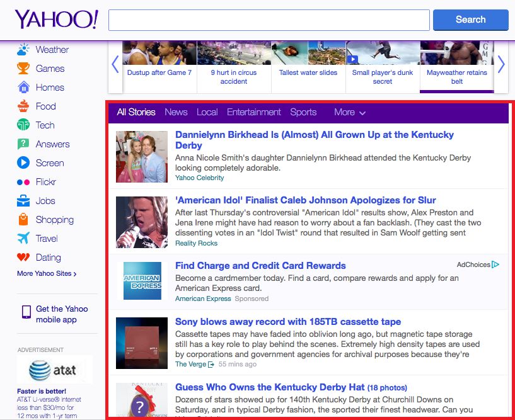The image size is (515, 420).
Task: Open Weather link in sidebar
Action: click(52, 50)
